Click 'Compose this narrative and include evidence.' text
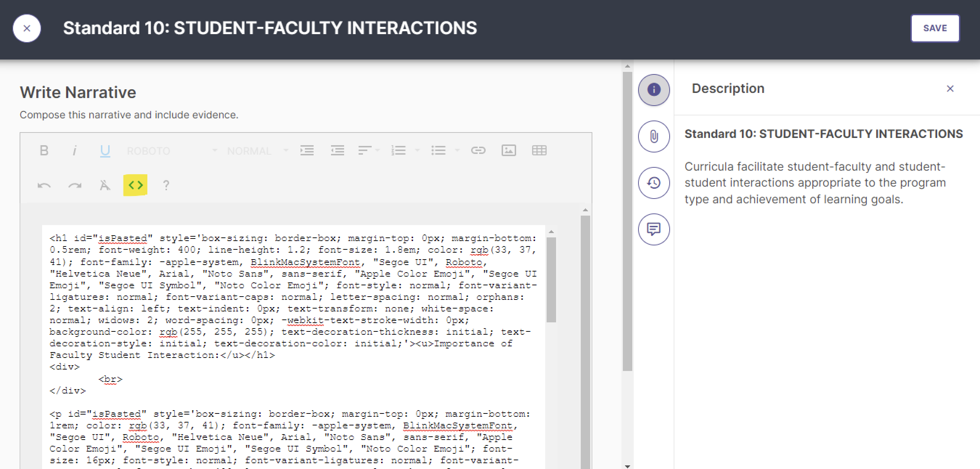 click(129, 115)
